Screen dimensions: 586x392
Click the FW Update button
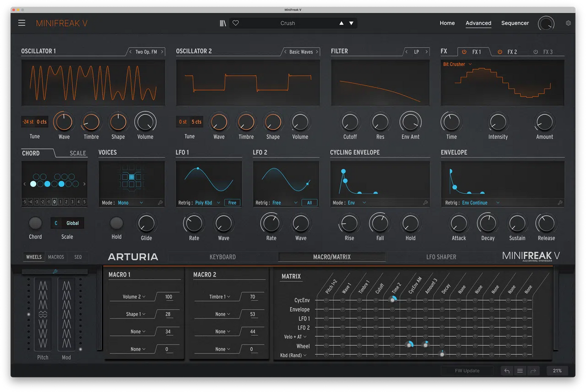pos(466,371)
